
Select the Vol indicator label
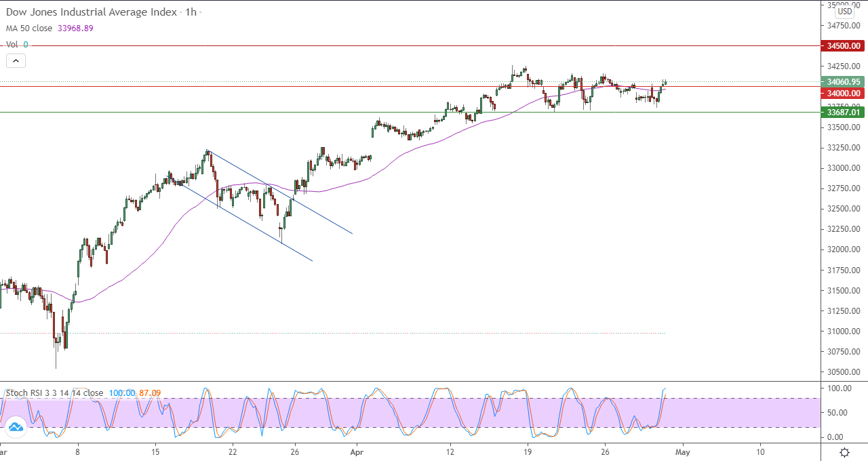pos(12,45)
